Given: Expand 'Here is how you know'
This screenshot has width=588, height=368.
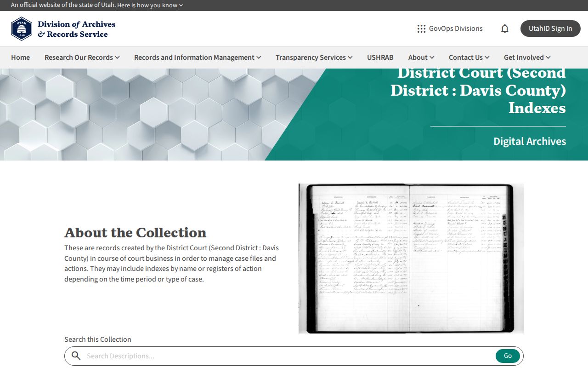Looking at the screenshot, I should point(150,5).
